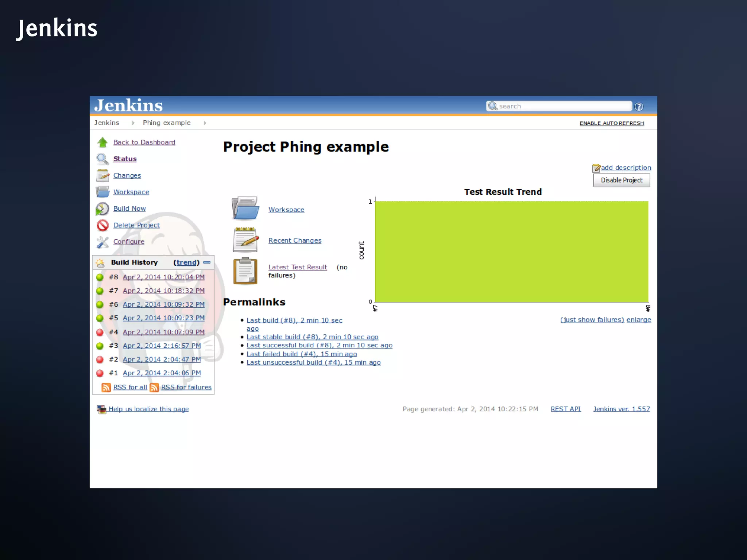Click the Changes notepad icon in sidebar

[x=102, y=175]
